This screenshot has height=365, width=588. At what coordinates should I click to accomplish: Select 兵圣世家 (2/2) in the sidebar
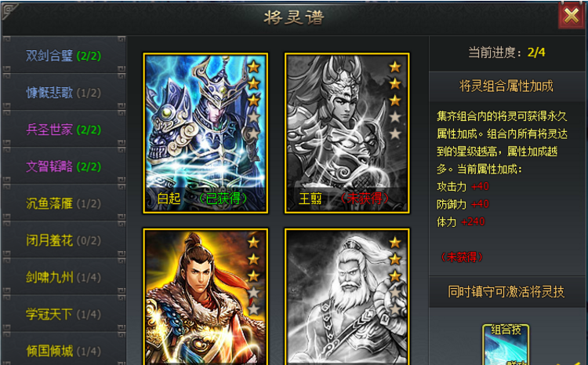64,130
